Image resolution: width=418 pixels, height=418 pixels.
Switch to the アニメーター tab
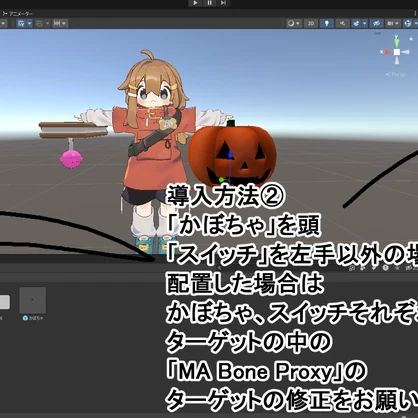(x=18, y=14)
